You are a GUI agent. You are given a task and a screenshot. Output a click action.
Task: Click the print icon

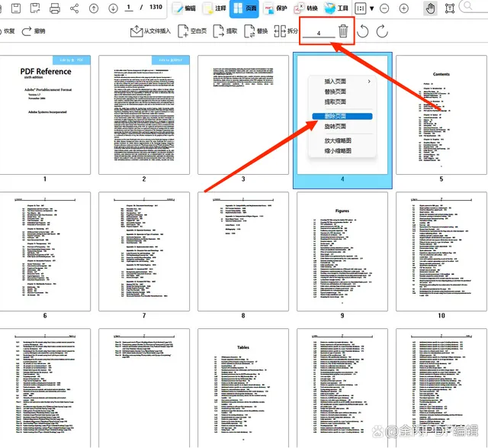[55, 8]
